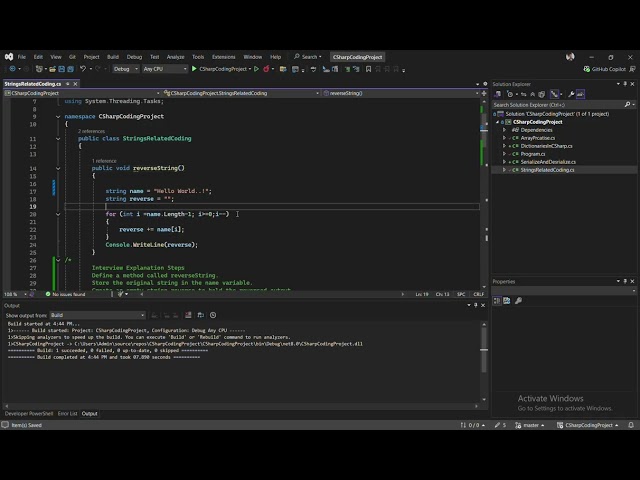Open the Extensions menu
This screenshot has height=480, width=640.
(x=224, y=57)
